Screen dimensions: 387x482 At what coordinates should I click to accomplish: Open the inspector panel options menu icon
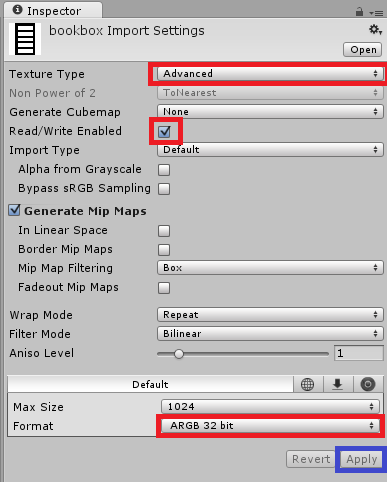376,13
